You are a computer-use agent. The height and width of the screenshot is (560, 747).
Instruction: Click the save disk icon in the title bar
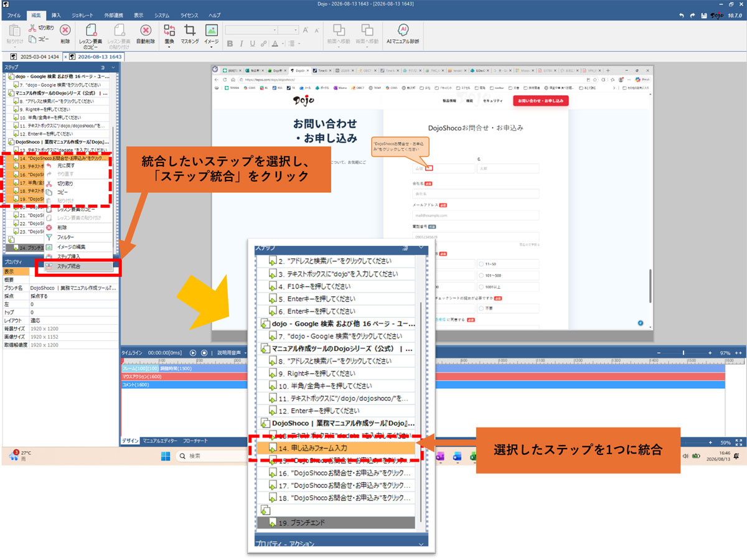click(x=703, y=15)
